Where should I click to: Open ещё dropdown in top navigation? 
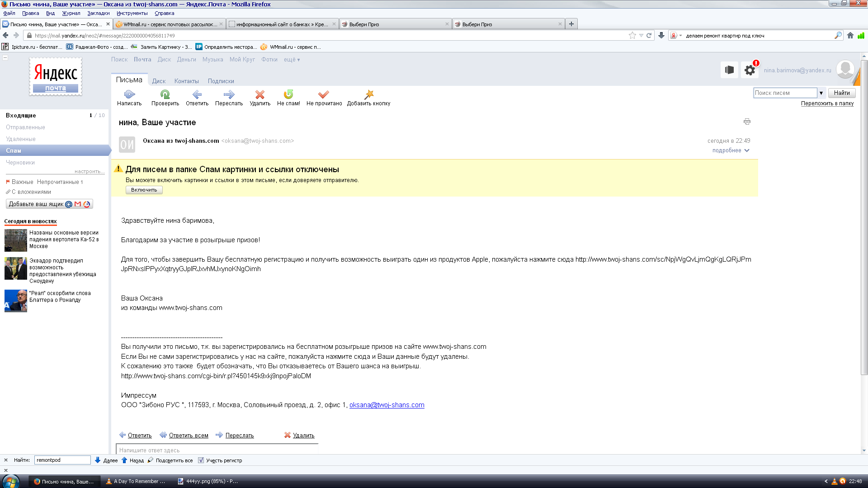292,60
